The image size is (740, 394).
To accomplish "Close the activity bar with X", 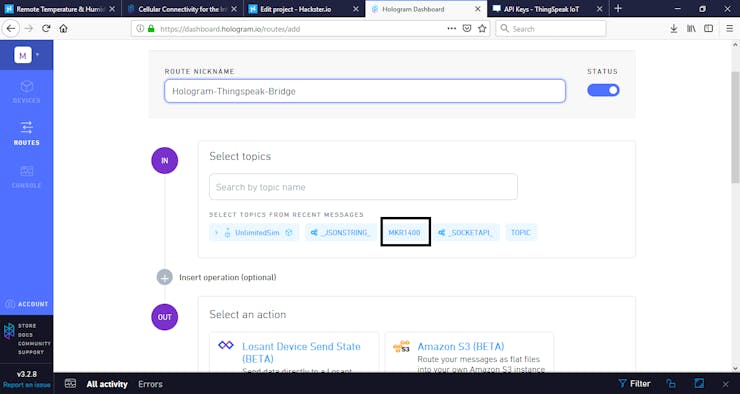I will (725, 384).
